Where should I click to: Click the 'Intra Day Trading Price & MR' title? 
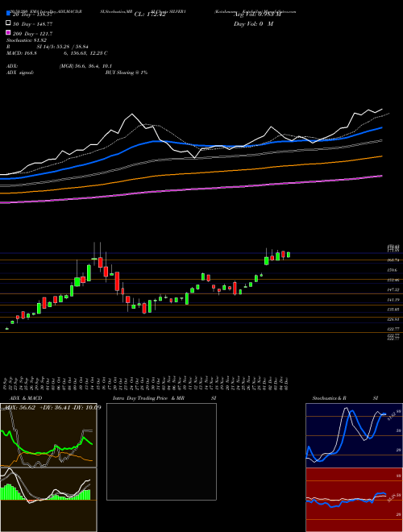148,398
